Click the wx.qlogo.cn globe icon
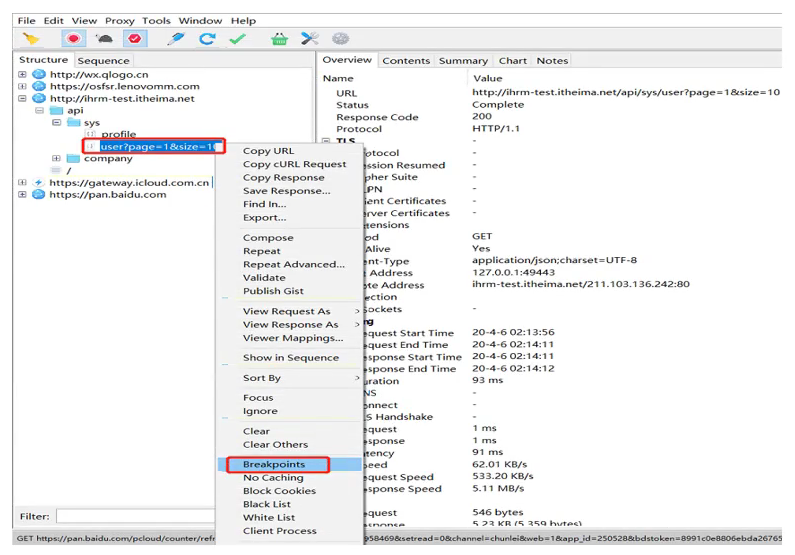 pos(39,74)
